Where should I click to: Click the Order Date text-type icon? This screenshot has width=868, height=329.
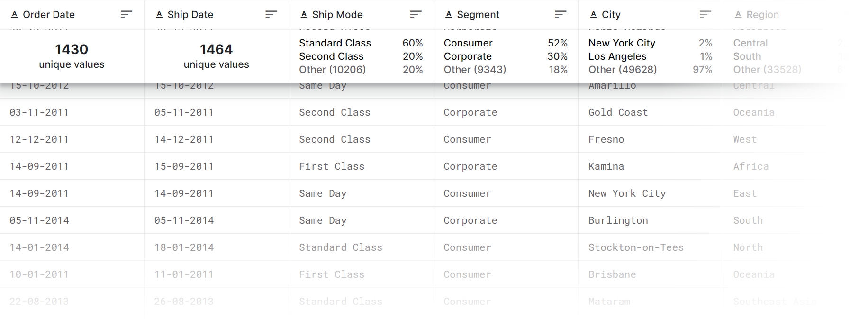pos(15,15)
